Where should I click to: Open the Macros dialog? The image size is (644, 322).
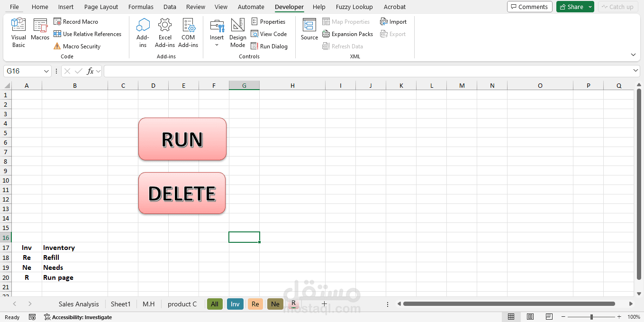pyautogui.click(x=40, y=30)
